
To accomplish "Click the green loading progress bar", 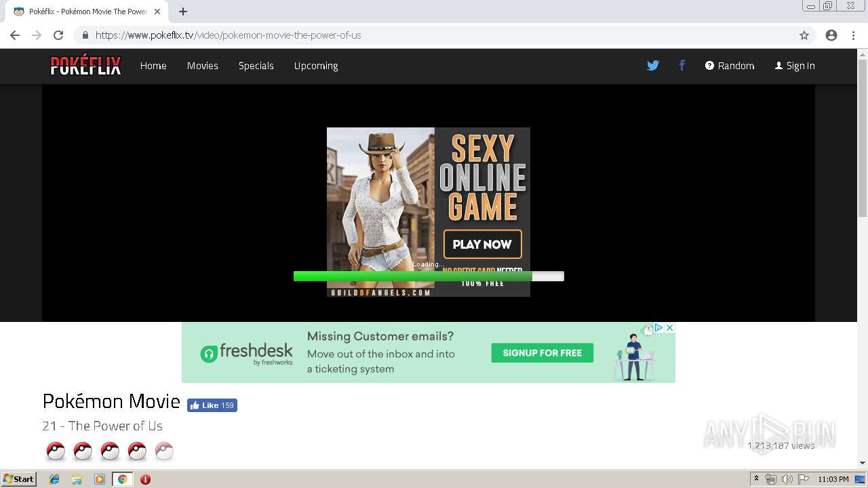I will [x=429, y=276].
